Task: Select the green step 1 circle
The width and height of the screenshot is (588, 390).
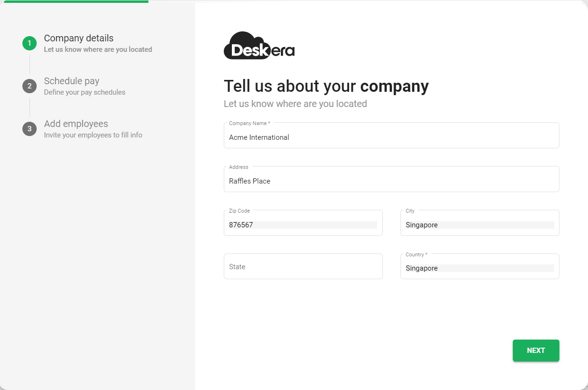Action: (x=30, y=43)
